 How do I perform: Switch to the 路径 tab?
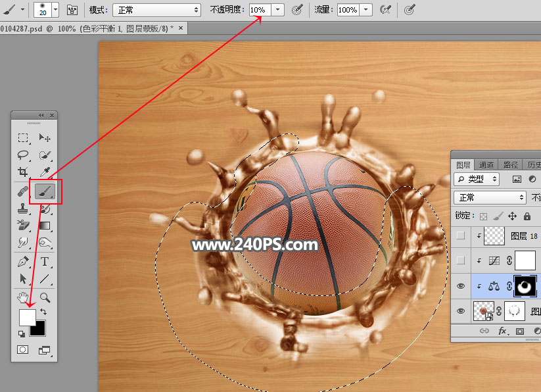510,165
